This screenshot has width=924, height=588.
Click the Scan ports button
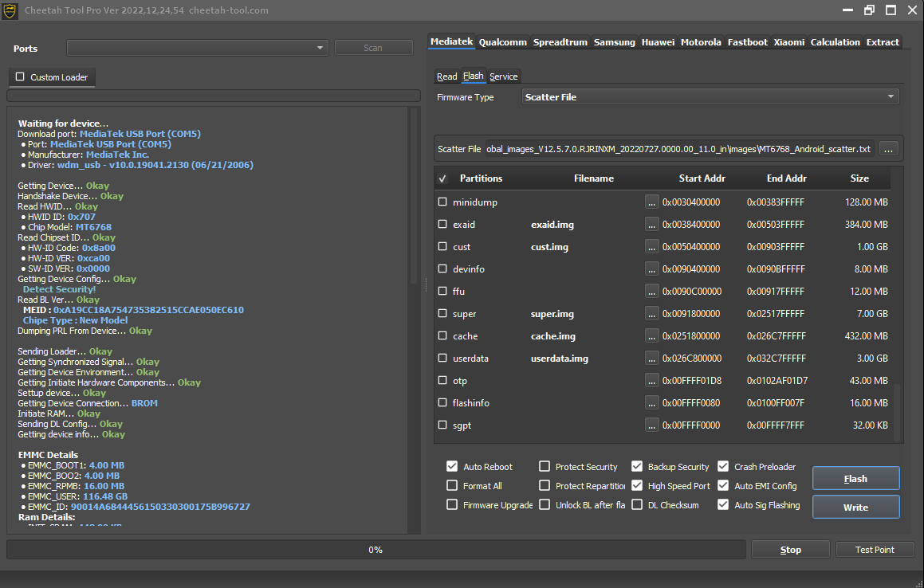tap(373, 48)
